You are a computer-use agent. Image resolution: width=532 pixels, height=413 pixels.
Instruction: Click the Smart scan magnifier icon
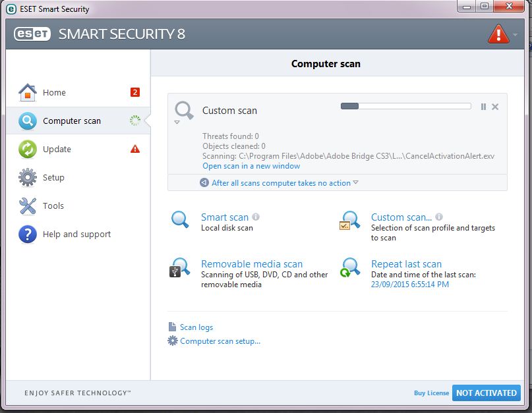click(180, 220)
